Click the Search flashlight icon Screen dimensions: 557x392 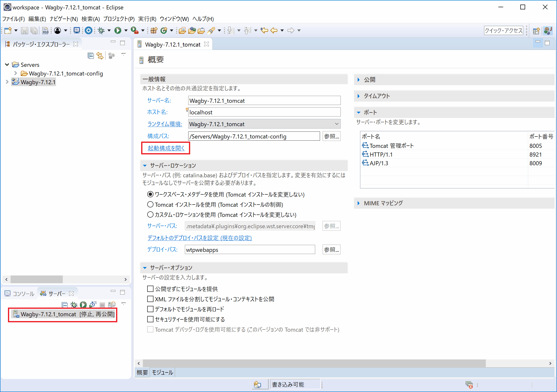coord(211,30)
